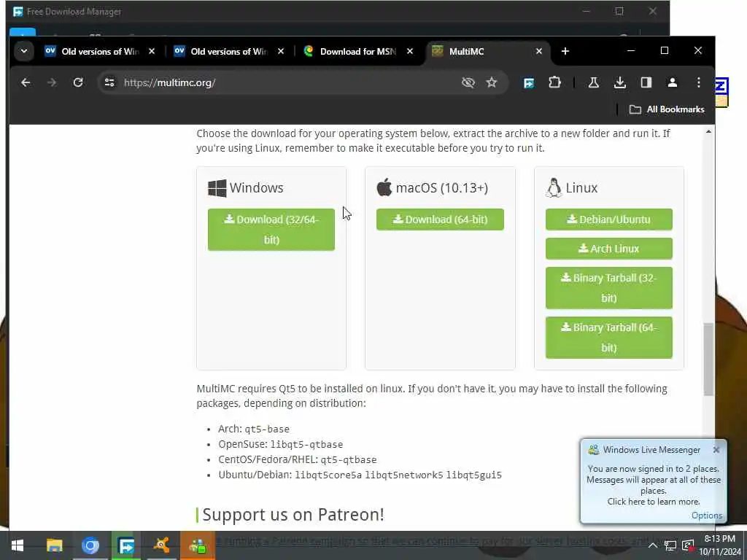Image resolution: width=747 pixels, height=560 pixels.
Task: Close the MultiMC tab
Action: click(539, 51)
